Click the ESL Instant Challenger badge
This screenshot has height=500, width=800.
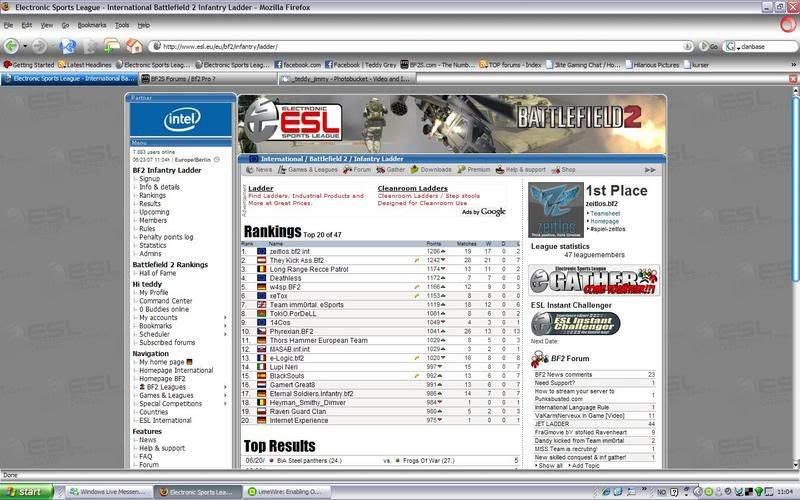576,323
